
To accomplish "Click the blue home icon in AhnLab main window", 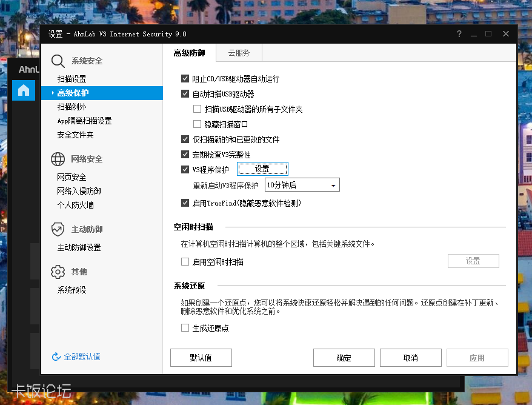I will [x=23, y=90].
